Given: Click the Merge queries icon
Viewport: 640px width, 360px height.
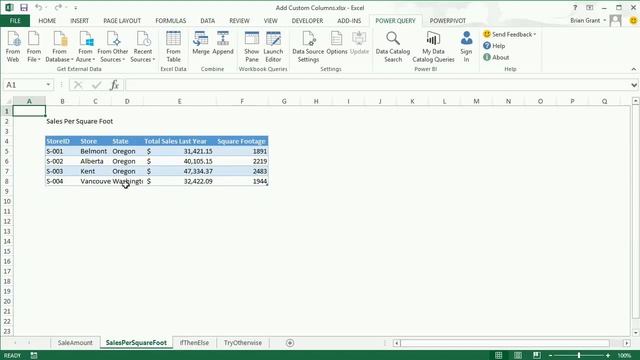Looking at the screenshot, I should (200, 43).
